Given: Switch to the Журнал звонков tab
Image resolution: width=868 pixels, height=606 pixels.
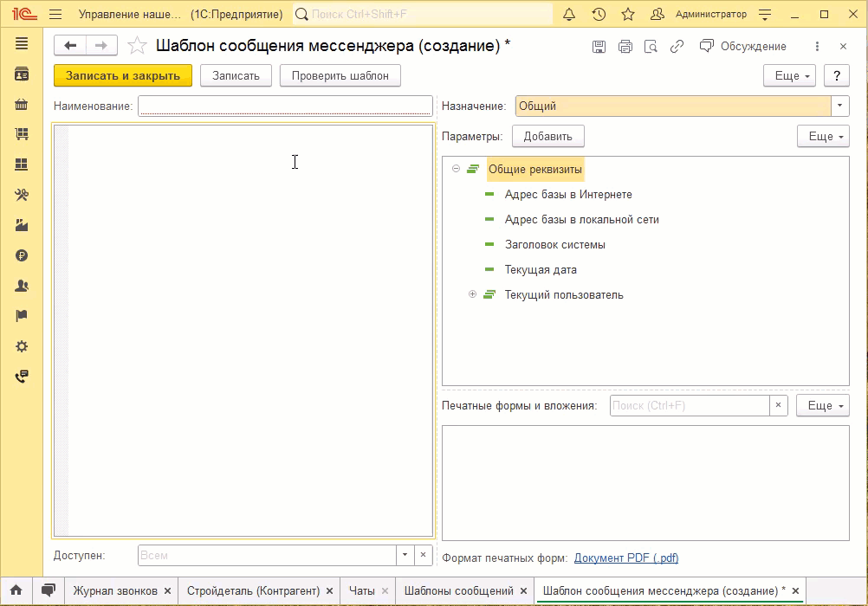Looking at the screenshot, I should click(x=114, y=591).
